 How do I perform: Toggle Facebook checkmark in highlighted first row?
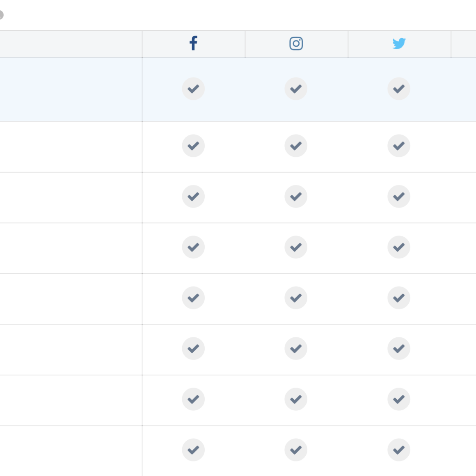coord(193,89)
